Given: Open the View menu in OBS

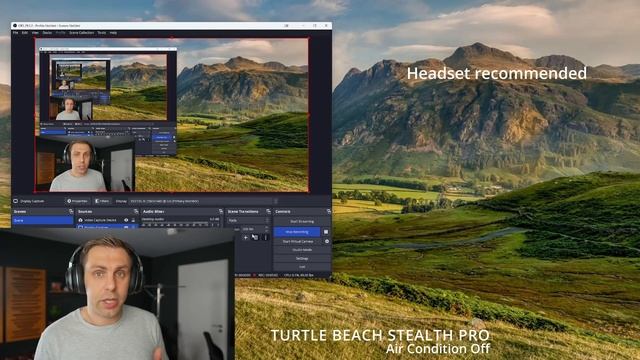Looking at the screenshot, I should [35, 33].
